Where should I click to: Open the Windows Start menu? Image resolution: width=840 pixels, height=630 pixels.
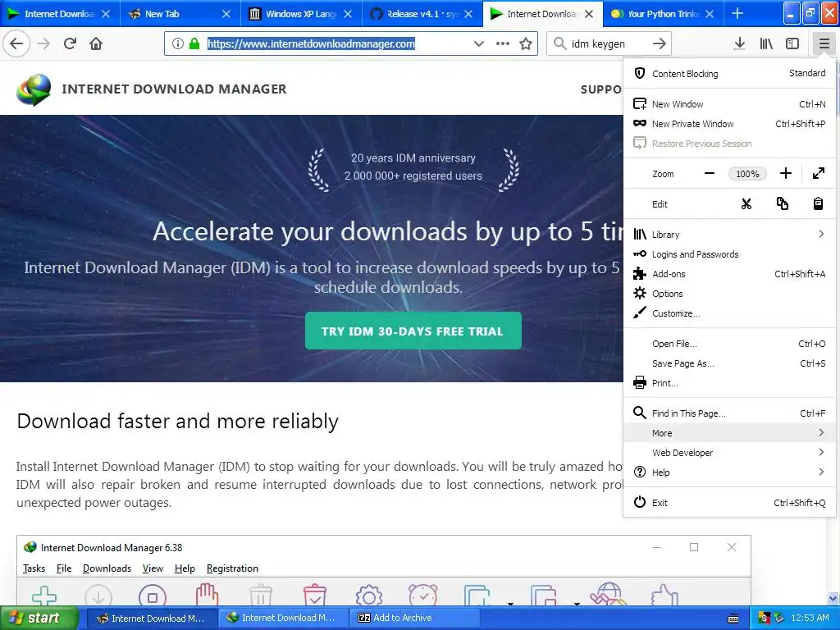point(39,618)
